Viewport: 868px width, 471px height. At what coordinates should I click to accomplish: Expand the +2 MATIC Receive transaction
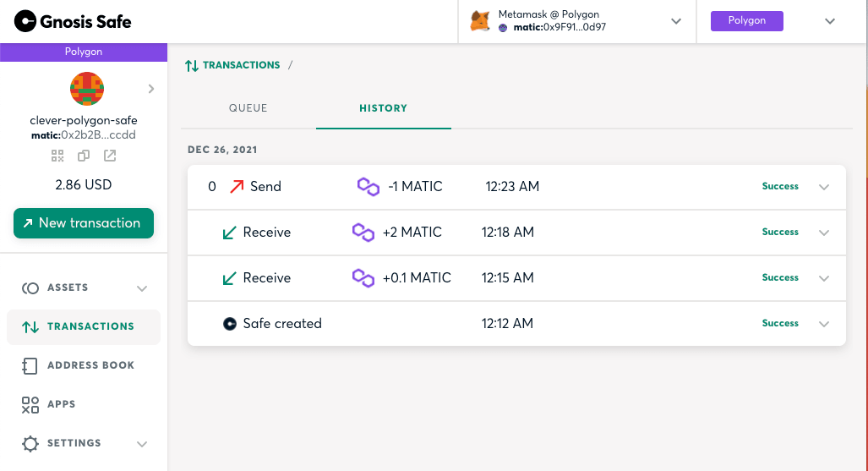tap(824, 233)
